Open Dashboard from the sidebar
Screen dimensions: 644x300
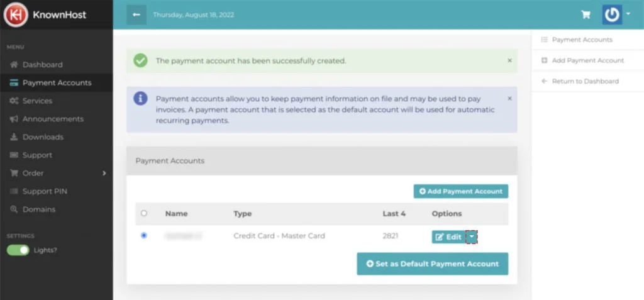(43, 65)
